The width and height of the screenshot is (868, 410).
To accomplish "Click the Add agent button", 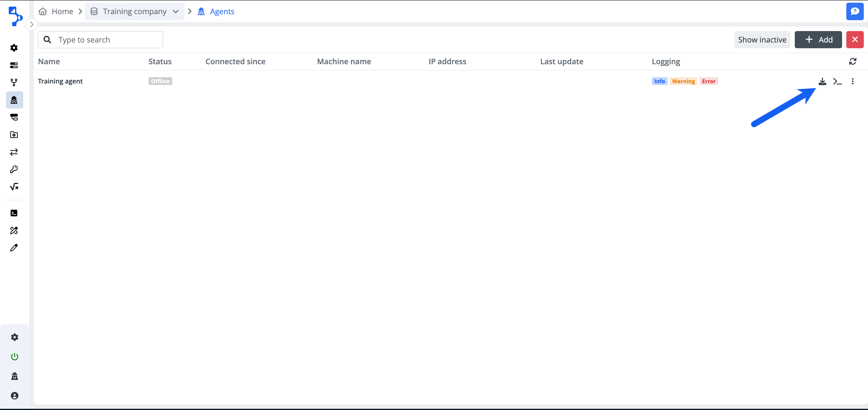I will 818,40.
